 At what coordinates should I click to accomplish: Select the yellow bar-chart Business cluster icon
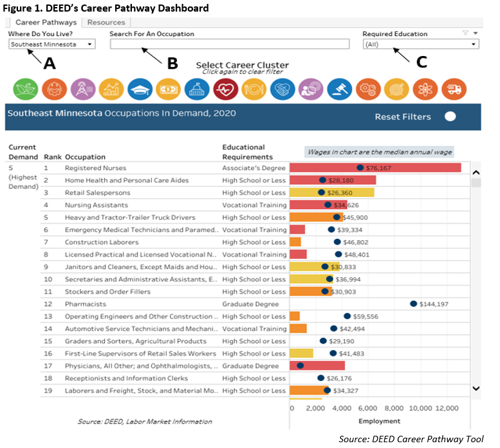(111, 89)
